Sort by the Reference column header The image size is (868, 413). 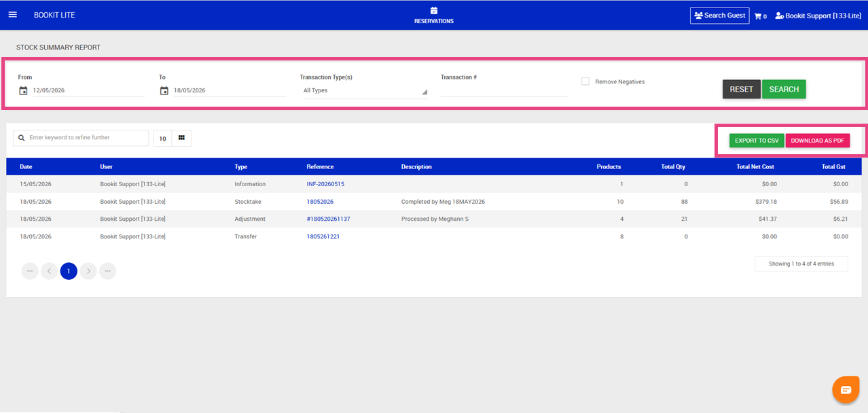320,166
